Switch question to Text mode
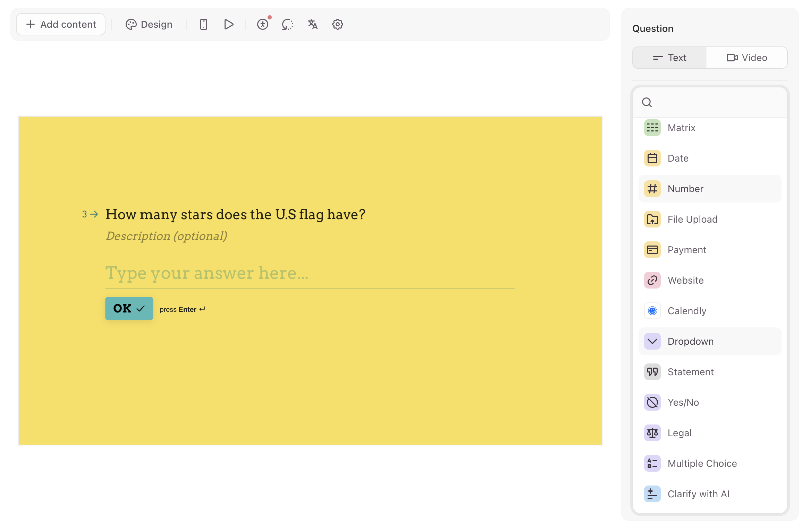 point(669,58)
